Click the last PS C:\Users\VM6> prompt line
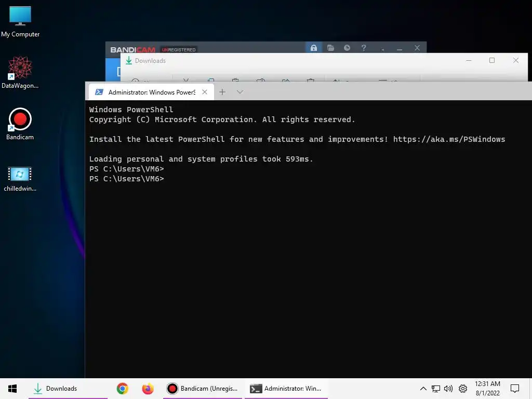Viewport: 532px width, 399px height. 127,179
